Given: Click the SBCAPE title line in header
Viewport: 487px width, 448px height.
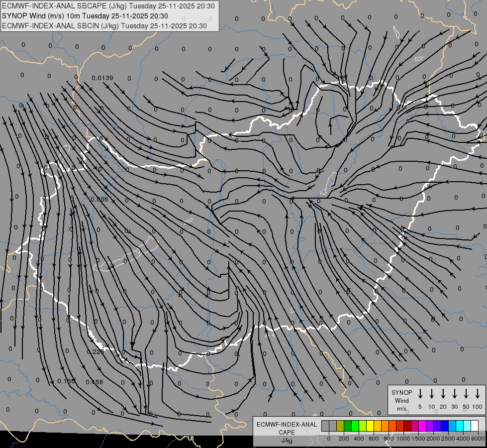Looking at the screenshot, I should [108, 6].
